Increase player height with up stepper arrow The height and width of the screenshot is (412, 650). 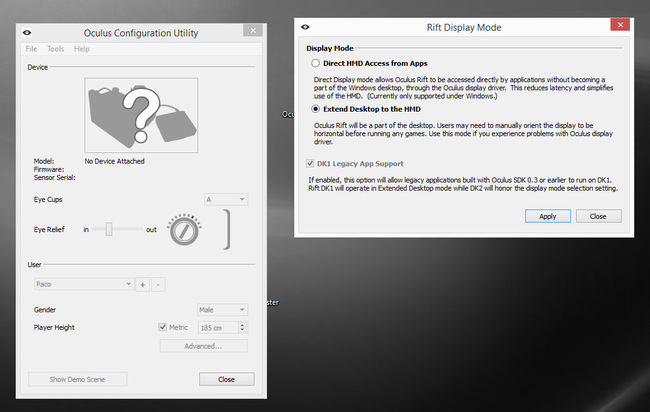click(243, 325)
